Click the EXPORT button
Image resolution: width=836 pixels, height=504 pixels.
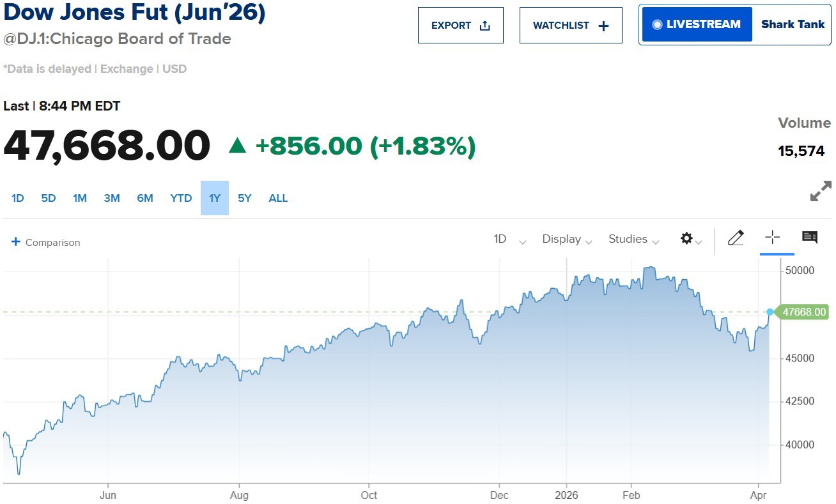(x=460, y=25)
